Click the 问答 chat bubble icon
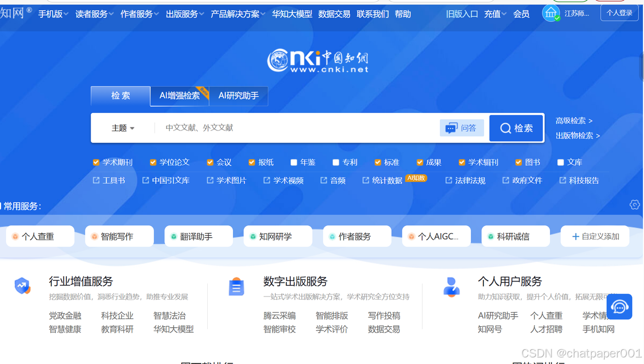The width and height of the screenshot is (644, 364). tap(451, 128)
